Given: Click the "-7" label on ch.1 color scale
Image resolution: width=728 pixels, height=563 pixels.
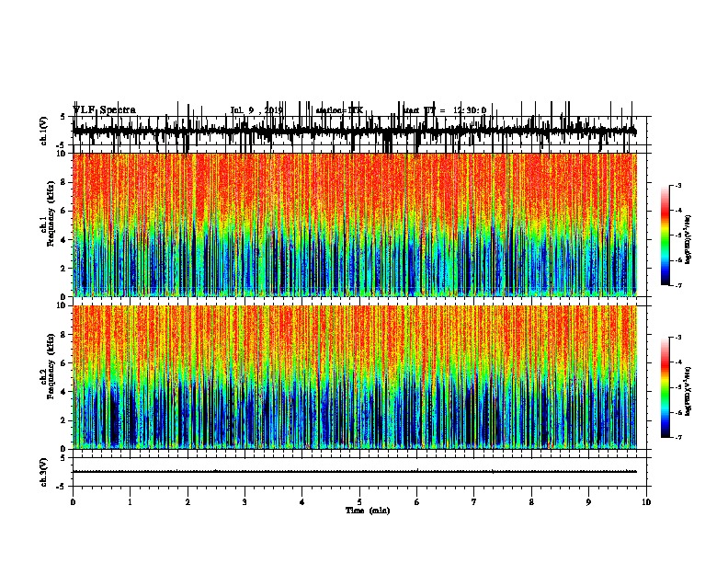Looking at the screenshot, I should [678, 285].
